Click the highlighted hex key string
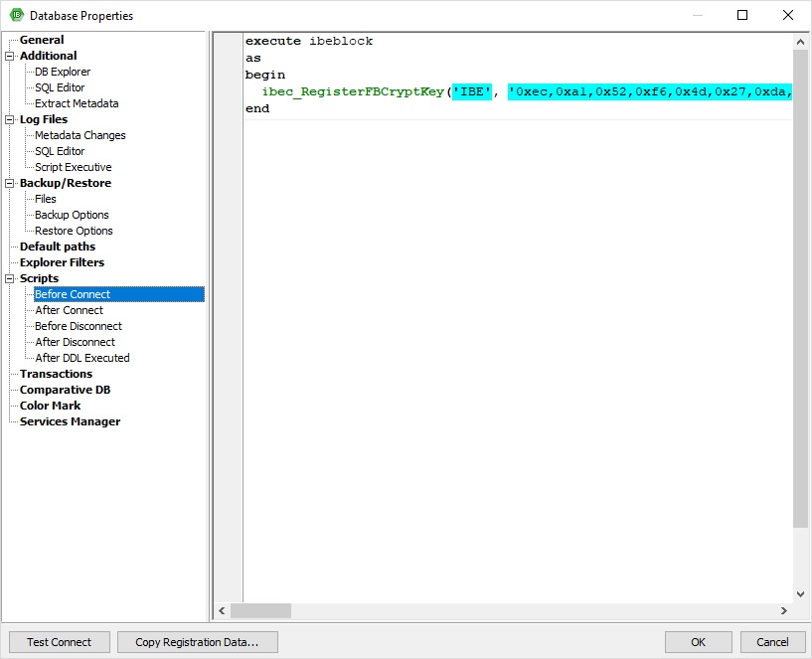 649,92
